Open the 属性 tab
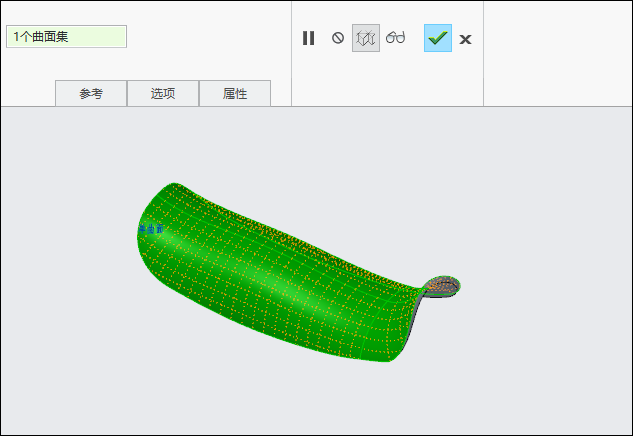The width and height of the screenshot is (633, 436). (235, 94)
